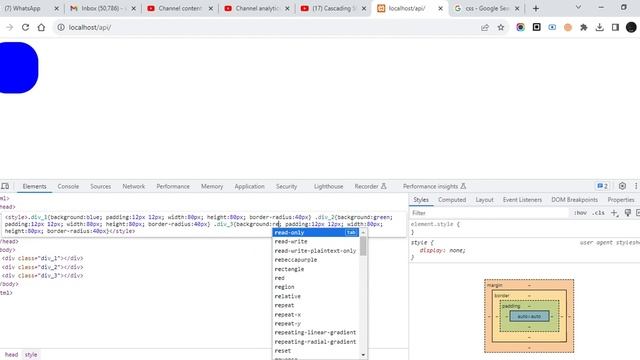640x360 pixels.
Task: Choose 'reset' from autocomplete list
Action: click(x=316, y=351)
